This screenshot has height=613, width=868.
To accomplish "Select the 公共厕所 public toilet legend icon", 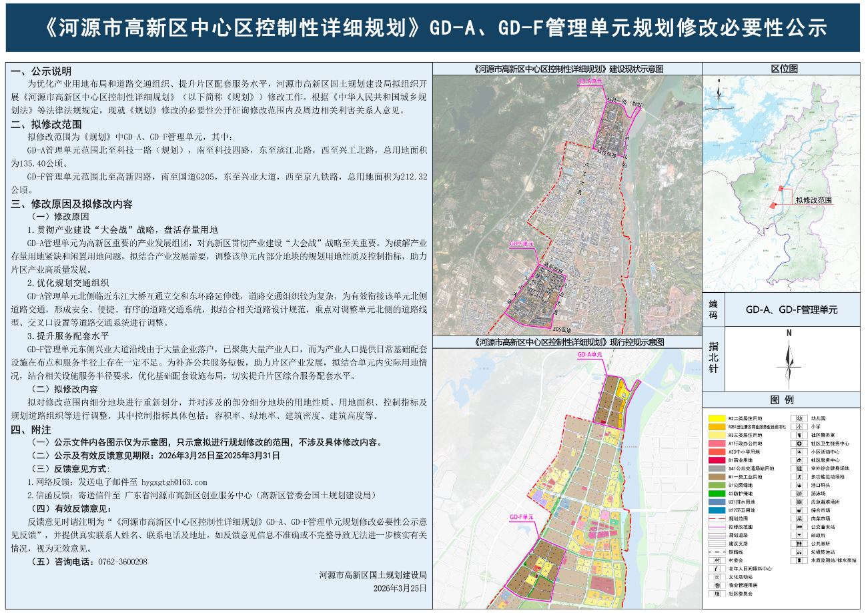I will click(x=798, y=544).
